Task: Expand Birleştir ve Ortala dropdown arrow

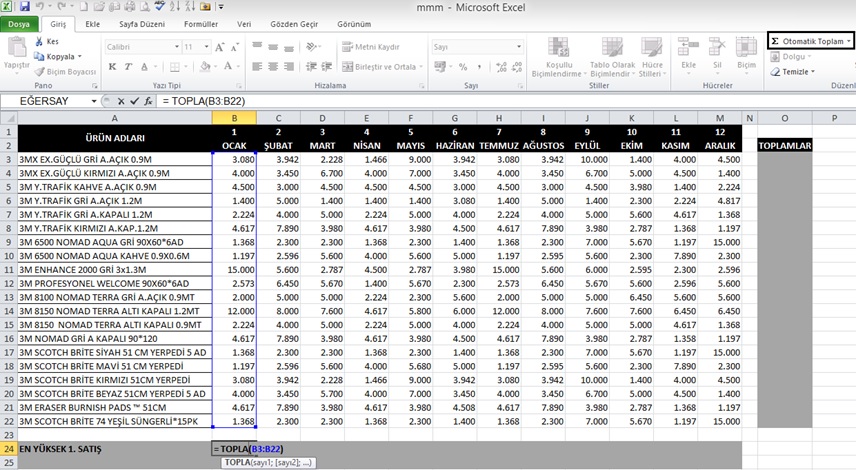Action: tap(421, 67)
